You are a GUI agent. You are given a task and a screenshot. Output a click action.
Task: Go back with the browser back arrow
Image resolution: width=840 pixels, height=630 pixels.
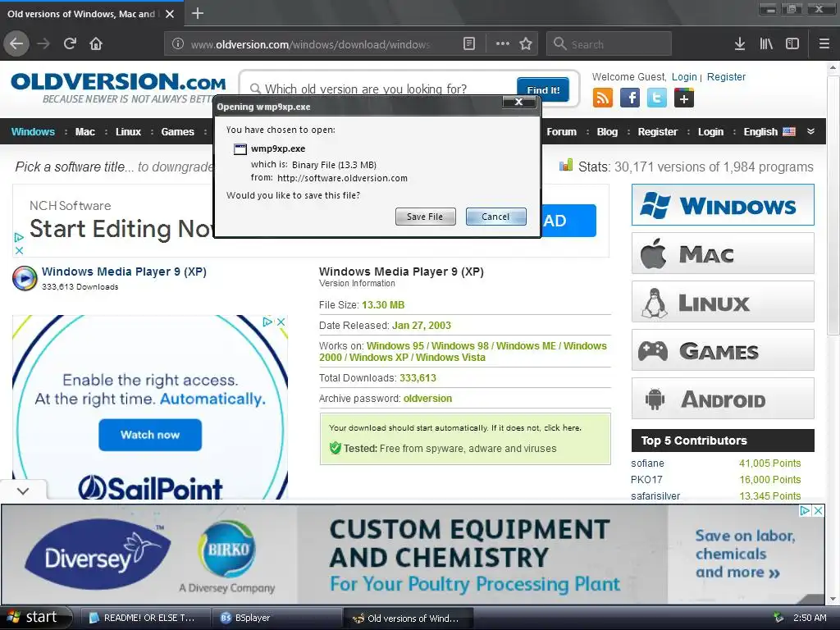[16, 44]
